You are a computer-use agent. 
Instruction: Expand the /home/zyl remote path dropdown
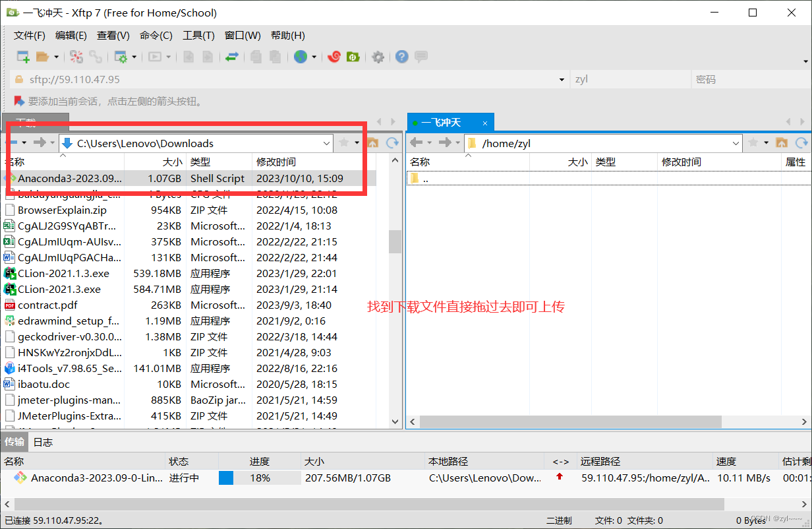click(x=736, y=143)
